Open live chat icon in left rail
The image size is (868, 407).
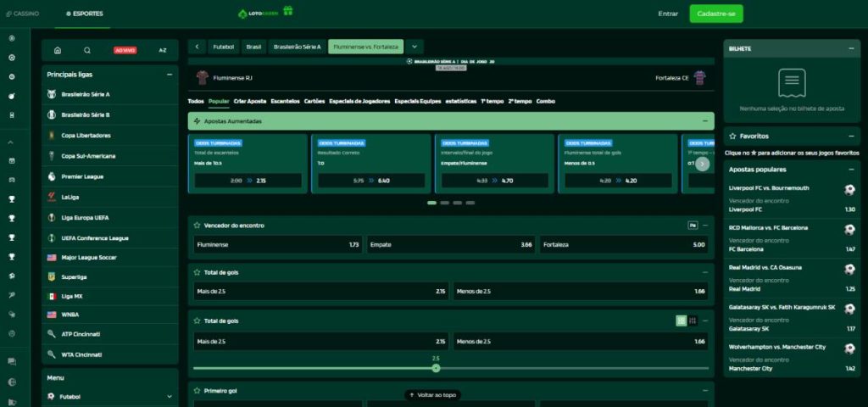(12, 361)
